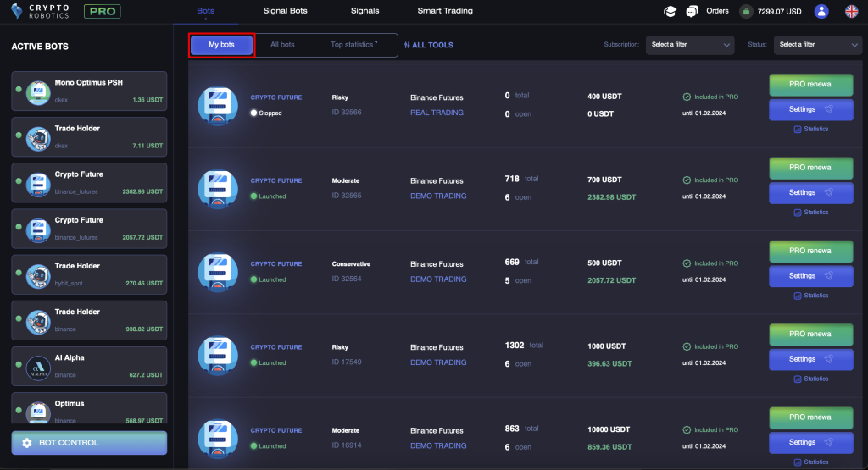Open Settings for bot ID 16914
This screenshot has height=470, width=868.
tap(811, 443)
